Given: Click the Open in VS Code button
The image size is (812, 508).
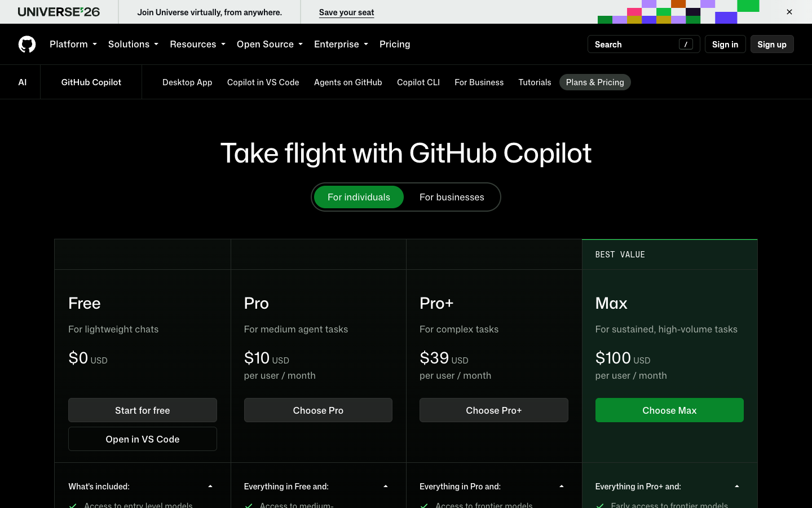Looking at the screenshot, I should pos(143,439).
